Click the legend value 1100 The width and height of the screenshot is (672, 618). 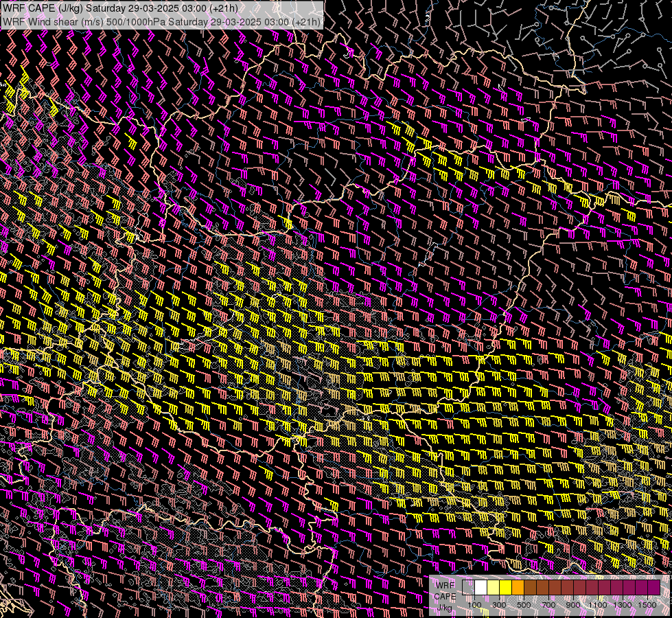tap(598, 605)
